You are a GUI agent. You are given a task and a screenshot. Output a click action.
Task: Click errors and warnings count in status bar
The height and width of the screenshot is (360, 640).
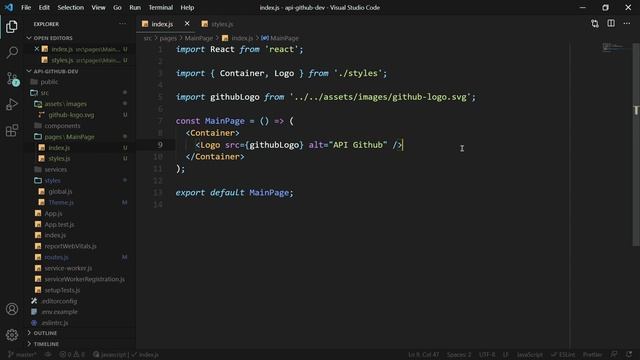tap(72, 354)
